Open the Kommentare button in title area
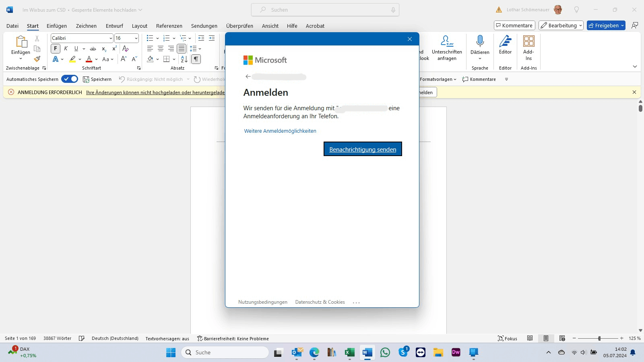 (514, 25)
